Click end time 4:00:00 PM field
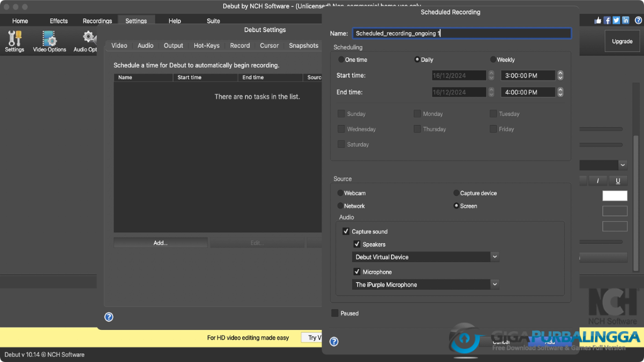Image resolution: width=644 pixels, height=362 pixels. (x=528, y=92)
